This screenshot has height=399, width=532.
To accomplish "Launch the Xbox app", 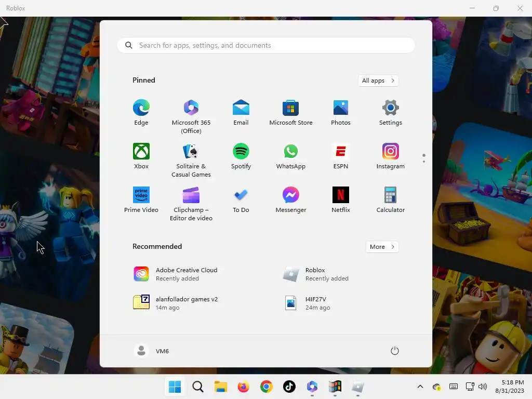I will (141, 156).
